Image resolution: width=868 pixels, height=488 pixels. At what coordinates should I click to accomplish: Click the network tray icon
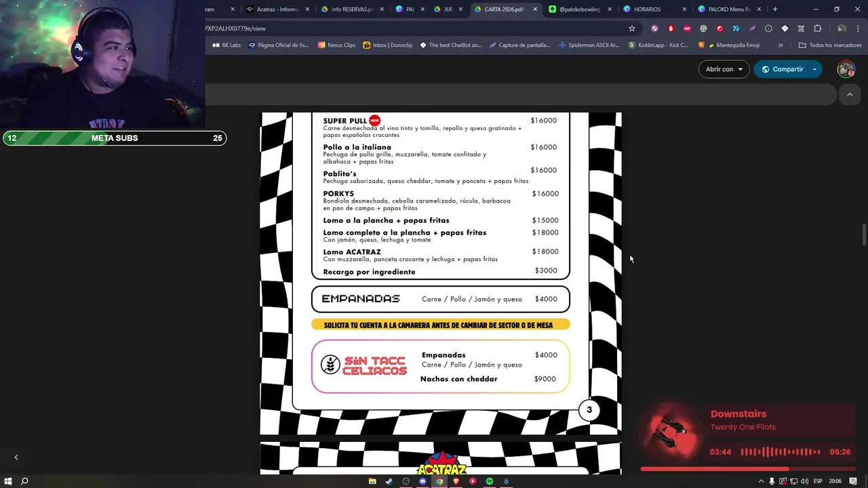[x=794, y=481]
